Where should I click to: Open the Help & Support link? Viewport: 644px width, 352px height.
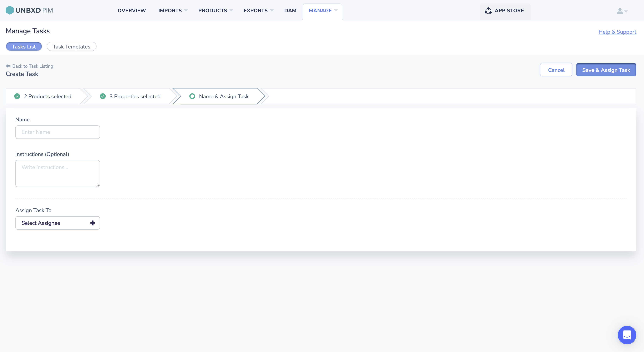(x=617, y=32)
